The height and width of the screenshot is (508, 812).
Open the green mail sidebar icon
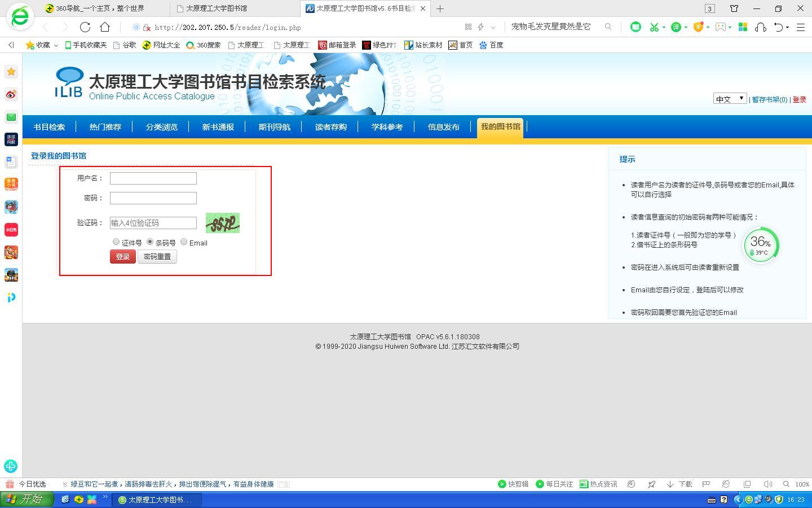(x=11, y=117)
